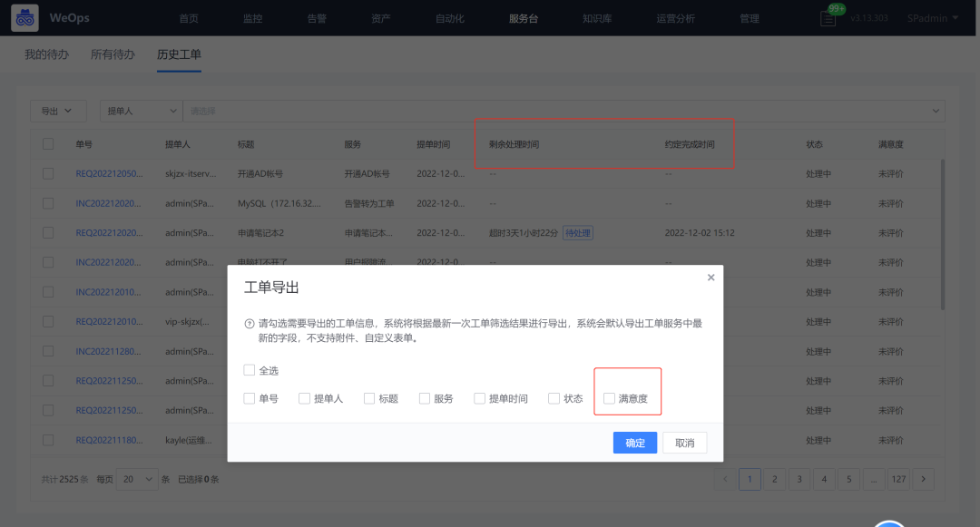Screen dimensions: 980x527
Task: Check the 单号 export field checkbox
Action: click(x=250, y=398)
